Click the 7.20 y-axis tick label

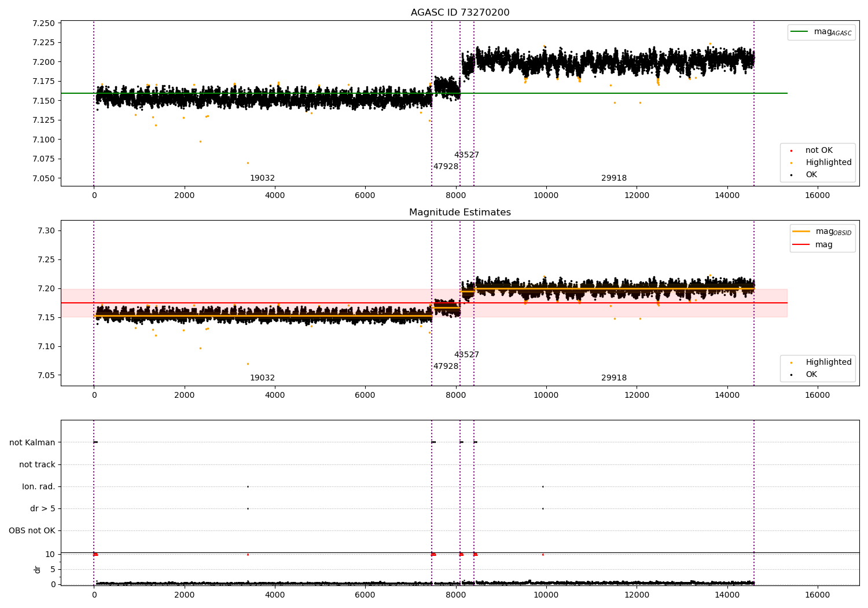(46, 288)
